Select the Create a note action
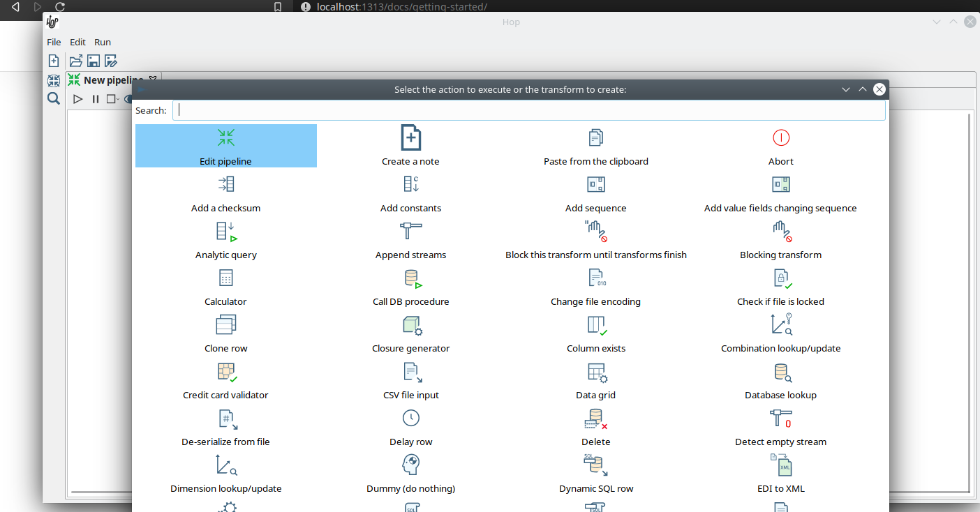This screenshot has width=980, height=512. tap(411, 138)
